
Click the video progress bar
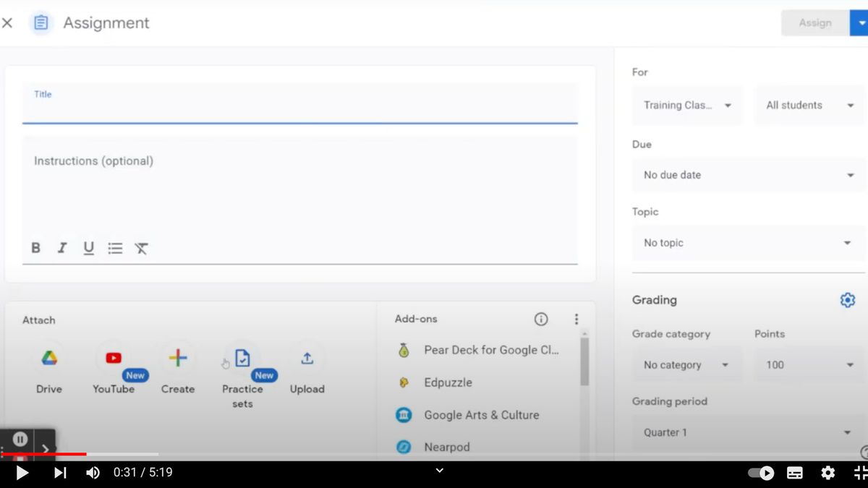[289, 454]
